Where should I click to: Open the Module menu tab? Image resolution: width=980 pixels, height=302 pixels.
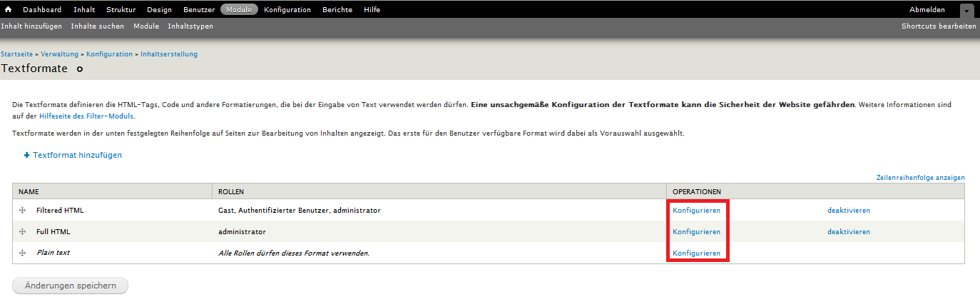click(239, 10)
